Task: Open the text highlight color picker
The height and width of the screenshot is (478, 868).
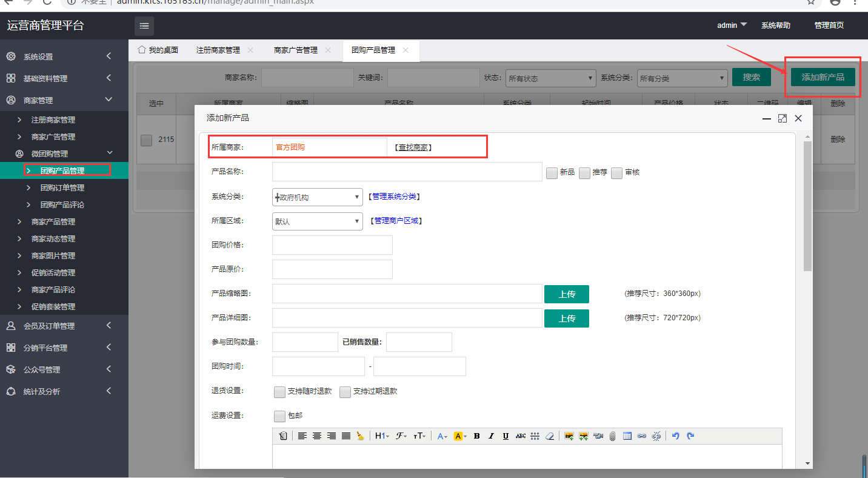Action: pyautogui.click(x=459, y=436)
